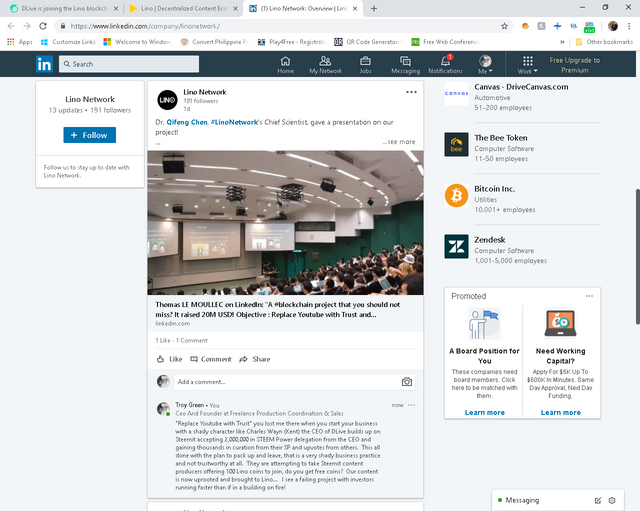Like the Lino Network post
The height and width of the screenshot is (511, 640).
(170, 359)
